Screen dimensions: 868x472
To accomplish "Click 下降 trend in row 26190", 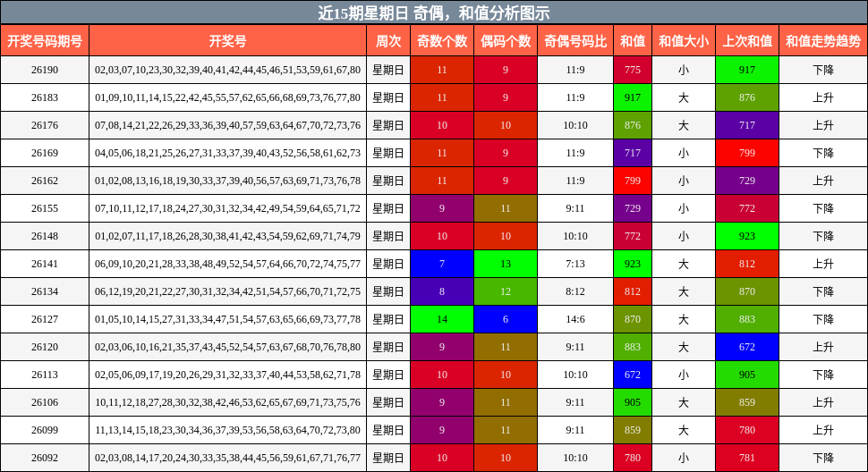I will click(x=823, y=71).
